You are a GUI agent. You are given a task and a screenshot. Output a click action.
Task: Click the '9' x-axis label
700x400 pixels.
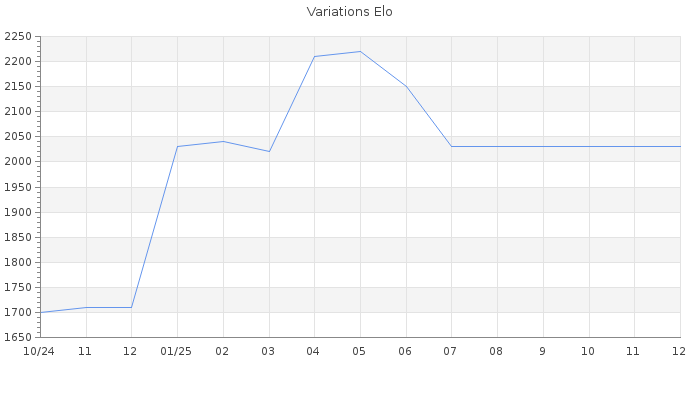point(543,351)
